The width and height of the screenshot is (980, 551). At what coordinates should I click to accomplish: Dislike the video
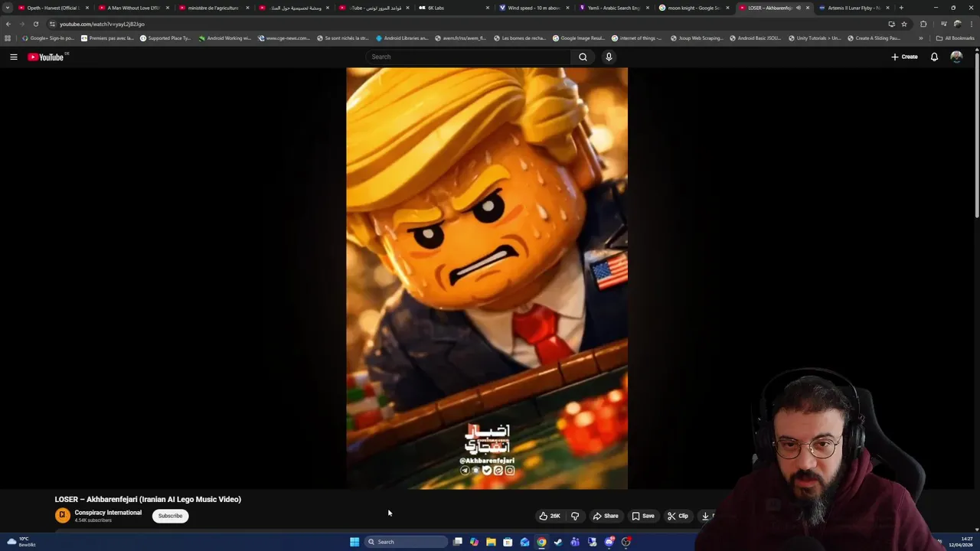click(x=575, y=516)
